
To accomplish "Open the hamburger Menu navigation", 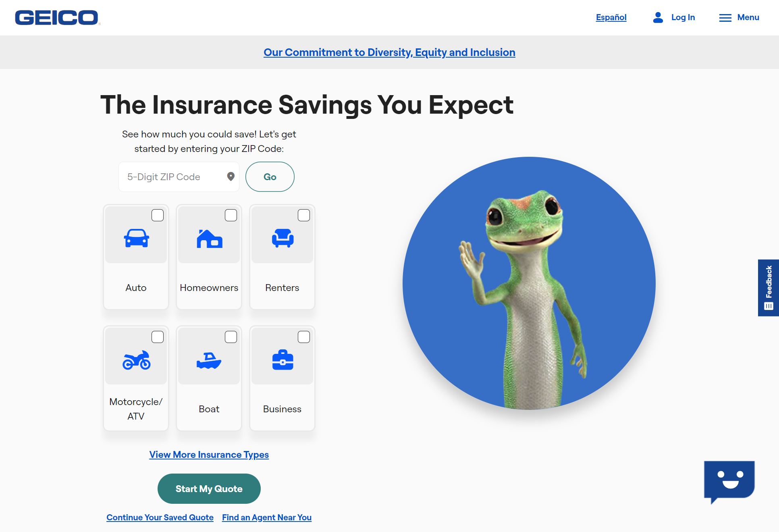I will coord(739,17).
